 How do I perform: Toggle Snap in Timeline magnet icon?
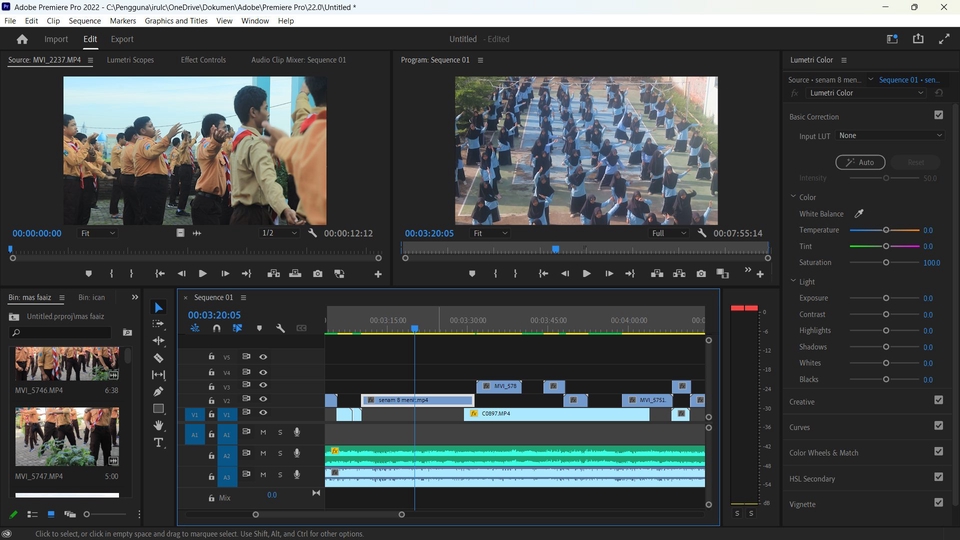click(217, 328)
